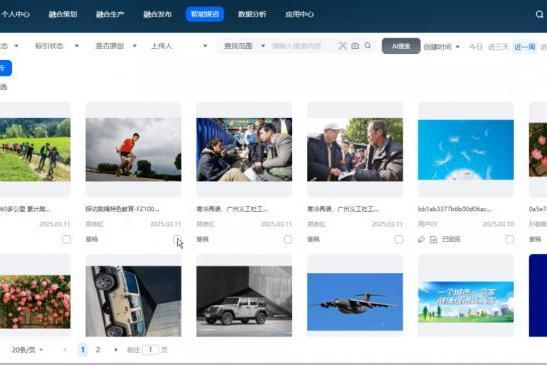This screenshot has height=365, width=547.
Task: Open the 个人中心 nav tab
Action: click(x=15, y=14)
